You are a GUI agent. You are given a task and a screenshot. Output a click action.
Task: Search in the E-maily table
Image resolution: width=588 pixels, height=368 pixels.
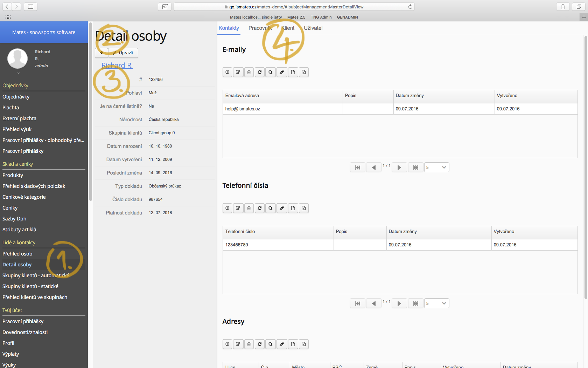click(271, 72)
